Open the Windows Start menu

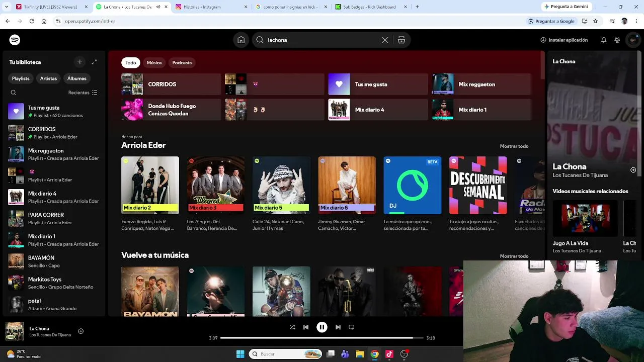(x=240, y=354)
